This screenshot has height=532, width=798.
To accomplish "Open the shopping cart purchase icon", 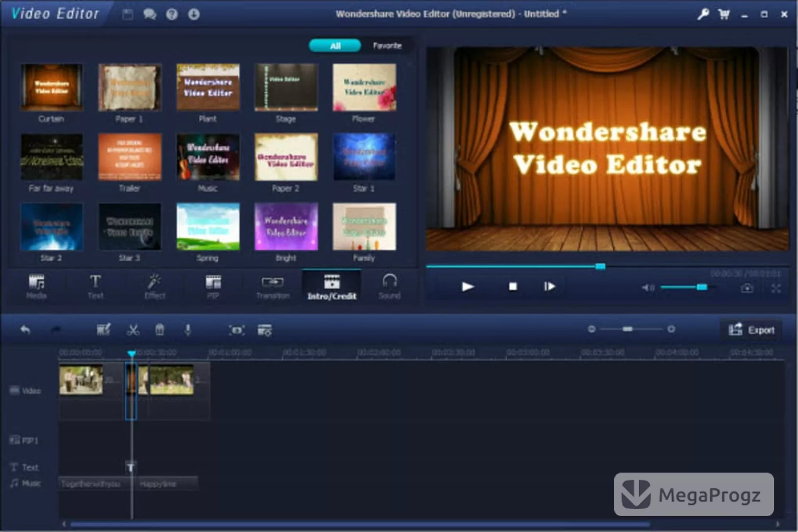I will pyautogui.click(x=724, y=14).
